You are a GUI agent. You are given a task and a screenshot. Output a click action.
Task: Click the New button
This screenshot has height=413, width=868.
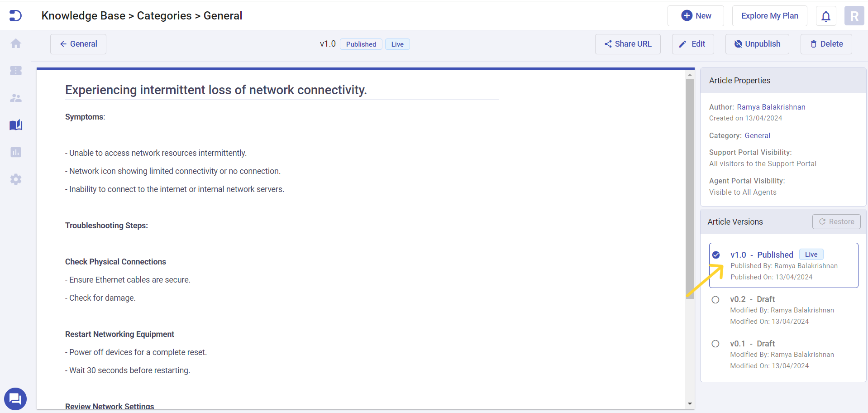(x=696, y=16)
